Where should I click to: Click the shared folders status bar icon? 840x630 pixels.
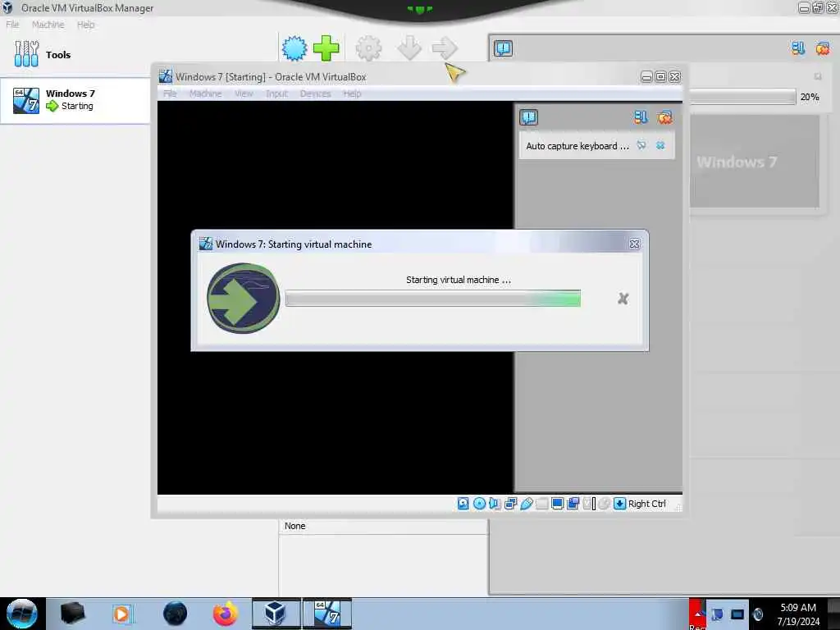(541, 504)
